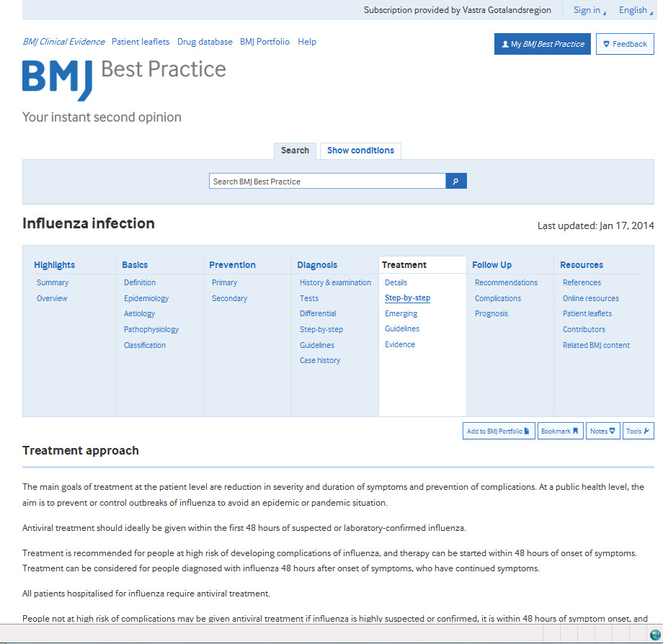Image resolution: width=663 pixels, height=644 pixels.
Task: Open History & examination under Diagnosis
Action: point(335,282)
